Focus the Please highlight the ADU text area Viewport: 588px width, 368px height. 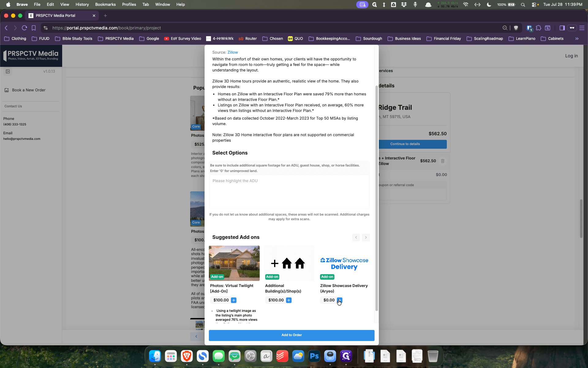click(289, 192)
